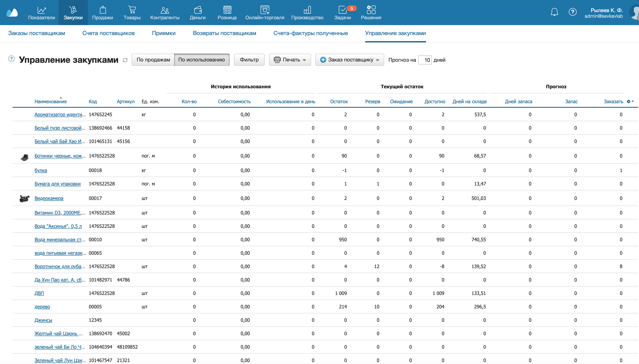Screen dimensions: 639x364
Task: Go to the Контрагенты section
Action: 165,13
